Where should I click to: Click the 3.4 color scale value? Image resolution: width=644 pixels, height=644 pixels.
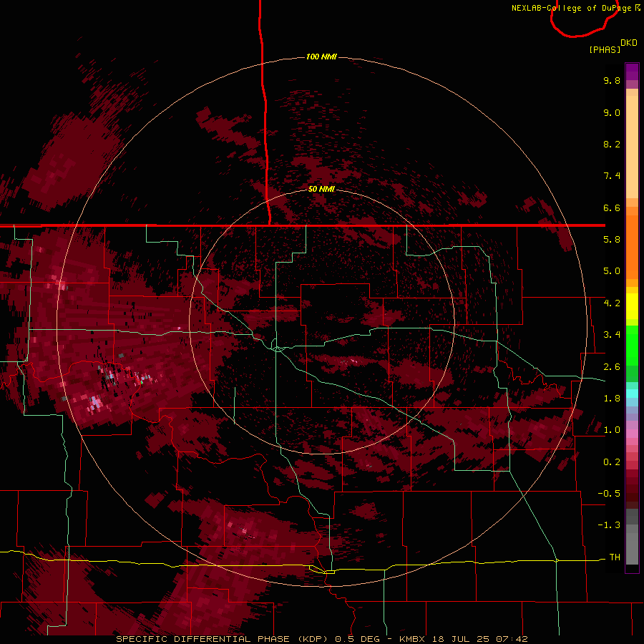click(612, 335)
